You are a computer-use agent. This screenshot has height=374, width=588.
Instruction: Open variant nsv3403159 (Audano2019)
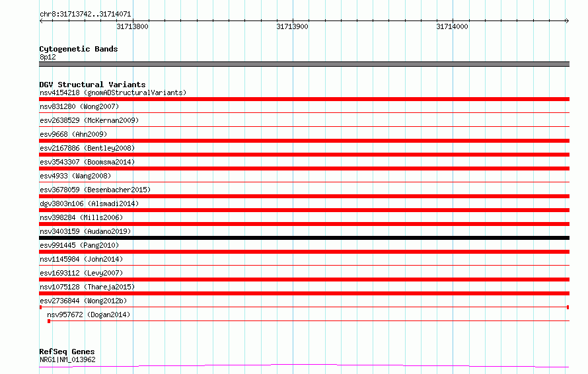pos(85,231)
